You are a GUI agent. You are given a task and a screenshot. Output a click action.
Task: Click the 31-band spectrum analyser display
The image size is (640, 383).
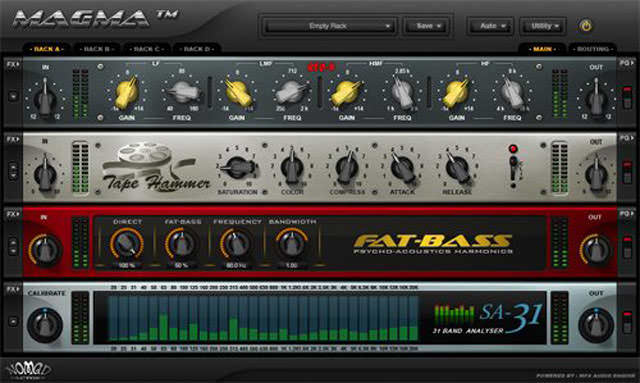click(264, 318)
